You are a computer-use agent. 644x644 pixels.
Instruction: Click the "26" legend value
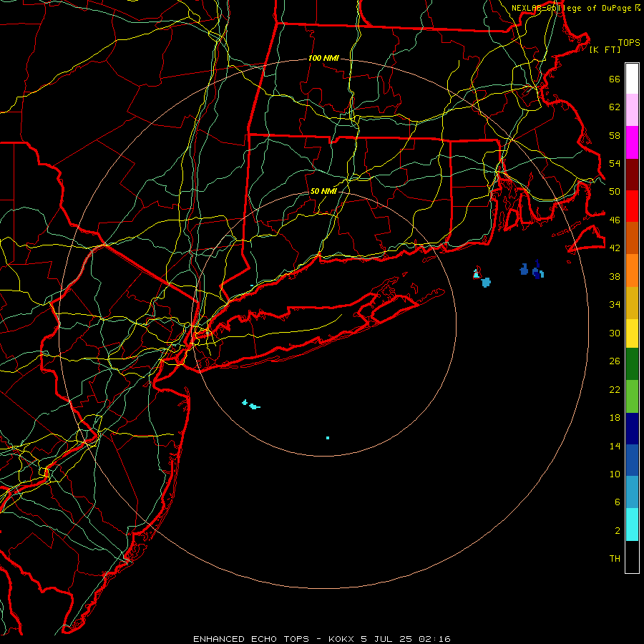coord(615,361)
